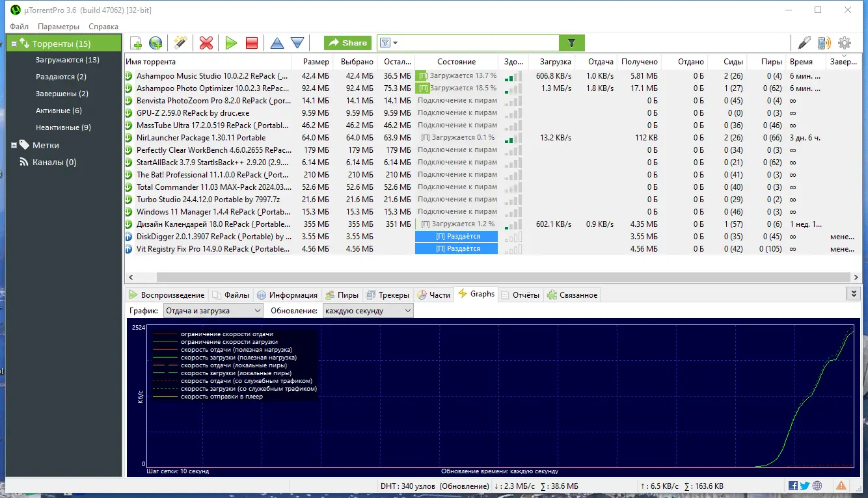The image size is (868, 498).
Task: Open the Справка menu
Action: pyautogui.click(x=103, y=27)
